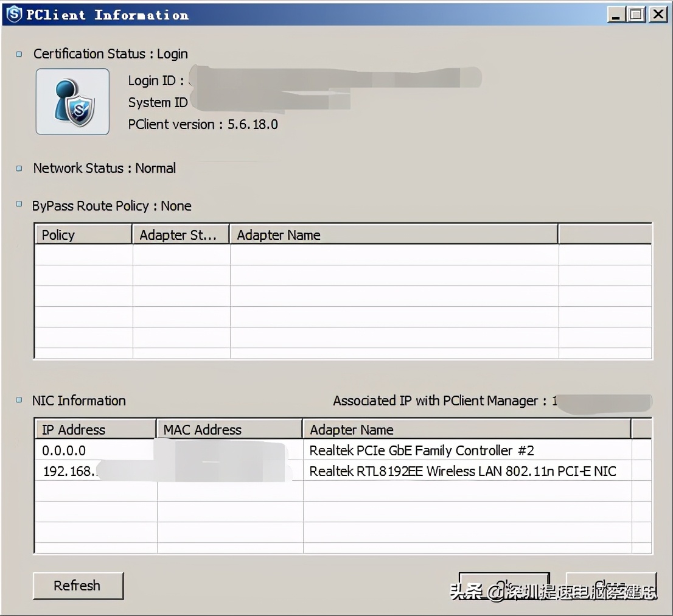Sort by the Policy column header
The height and width of the screenshot is (616, 673).
tap(83, 235)
